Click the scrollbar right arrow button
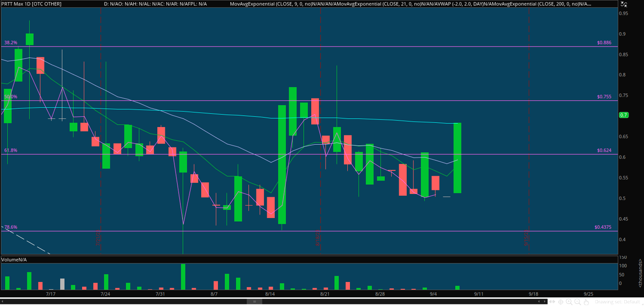This screenshot has height=306, width=644. [x=545, y=302]
